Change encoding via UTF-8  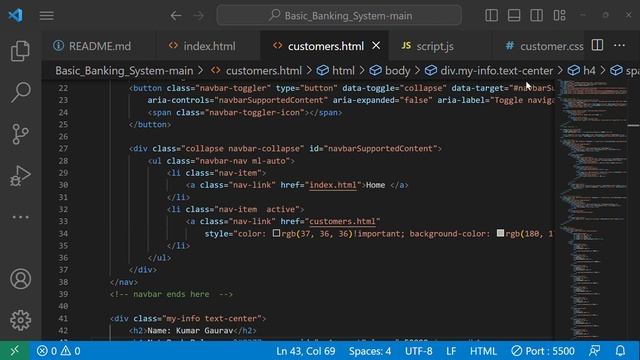coord(418,351)
